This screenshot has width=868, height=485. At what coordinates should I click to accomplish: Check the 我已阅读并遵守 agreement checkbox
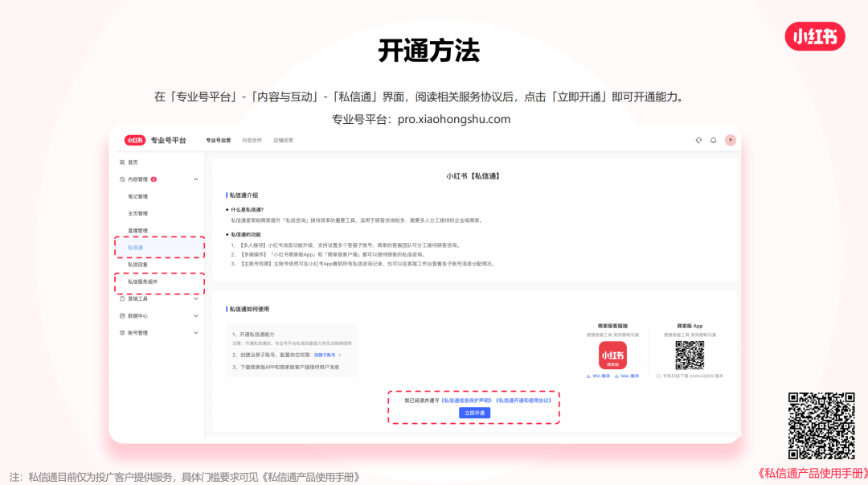398,400
